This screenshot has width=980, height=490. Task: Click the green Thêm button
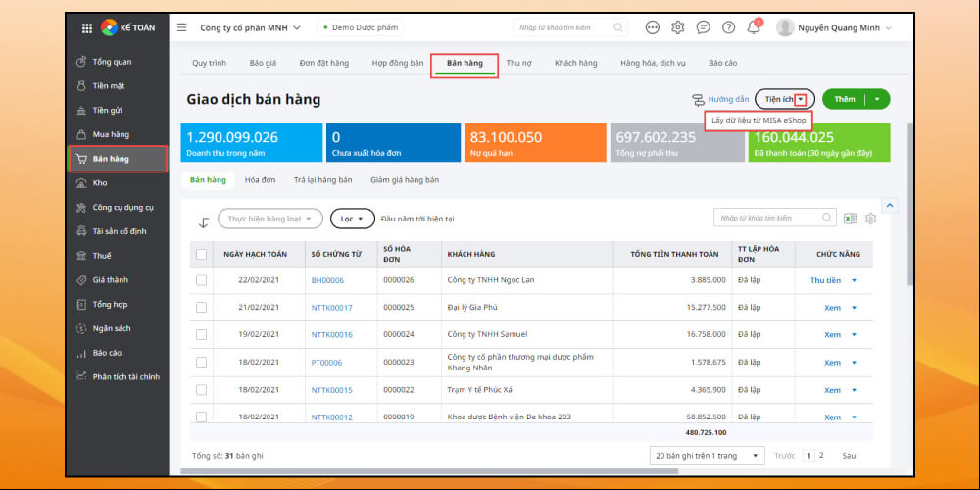(845, 99)
